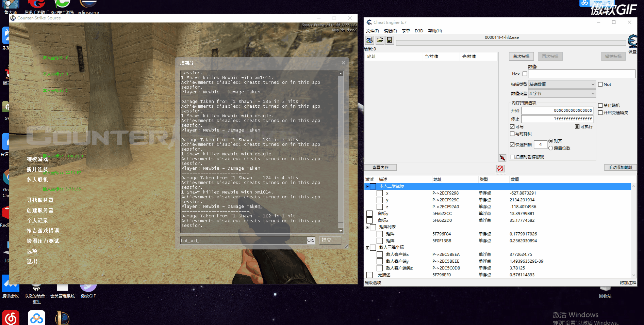Click 继续游戏 in game menu
The width and height of the screenshot is (644, 325).
point(37,159)
